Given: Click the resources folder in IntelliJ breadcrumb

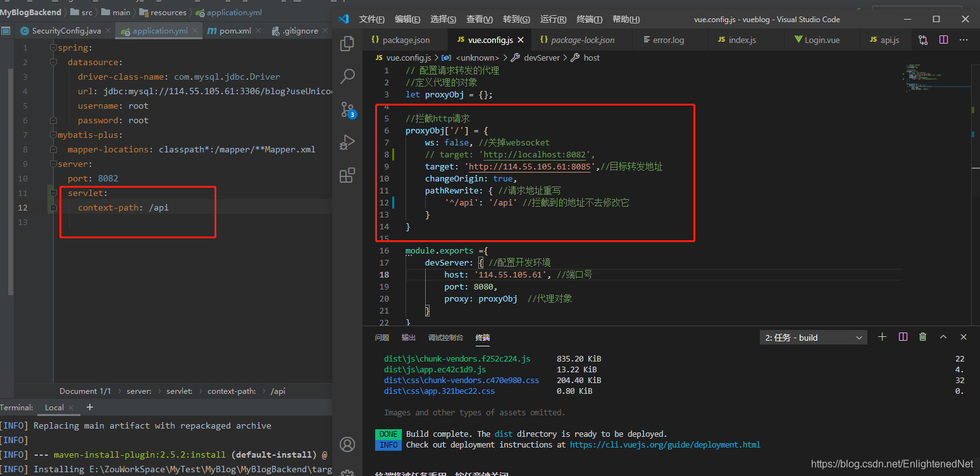Looking at the screenshot, I should [x=164, y=12].
